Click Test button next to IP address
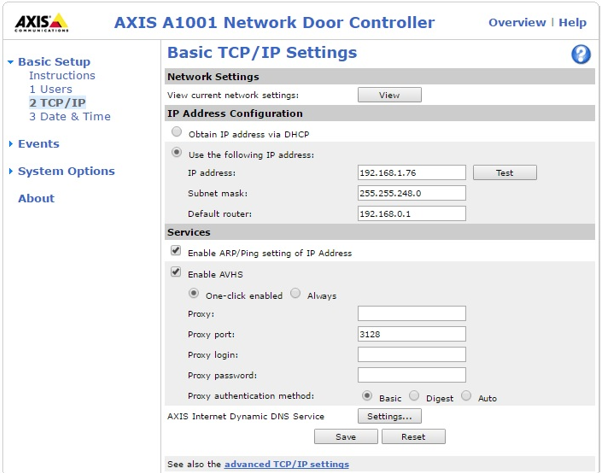Screen dimensions: 602x473 coord(505,173)
